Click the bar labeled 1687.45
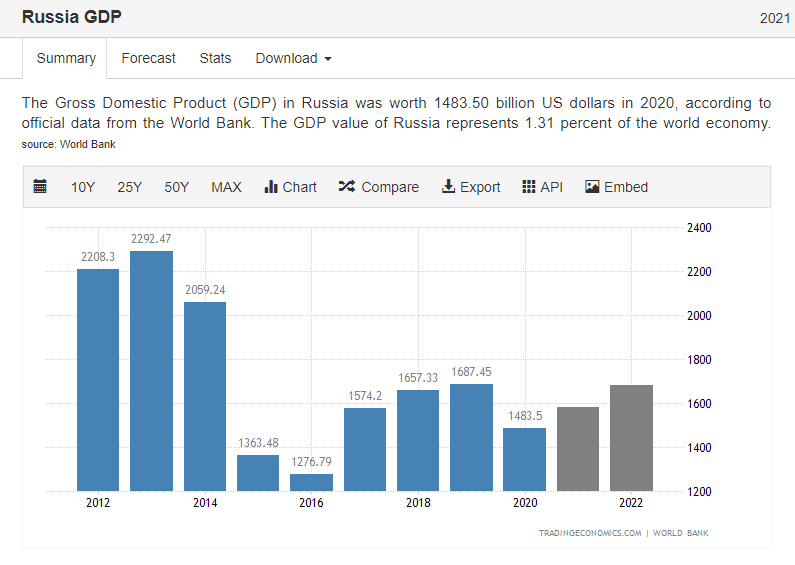Screen dimensions: 795x565 tap(472, 437)
